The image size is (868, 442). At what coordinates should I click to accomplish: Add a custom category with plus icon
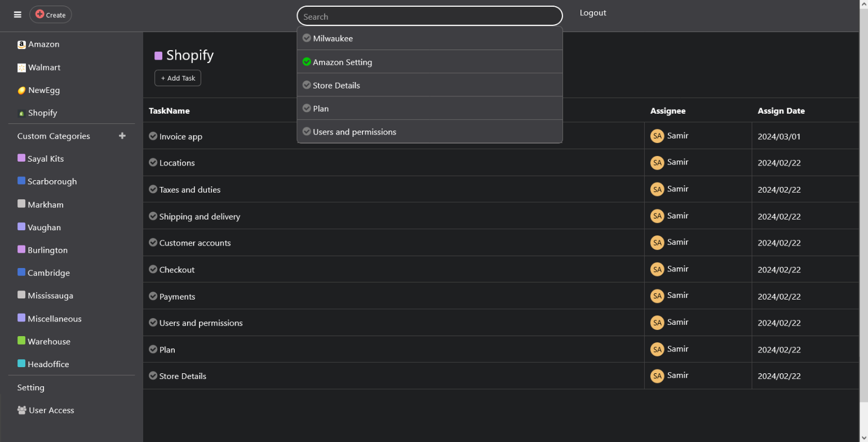[122, 136]
